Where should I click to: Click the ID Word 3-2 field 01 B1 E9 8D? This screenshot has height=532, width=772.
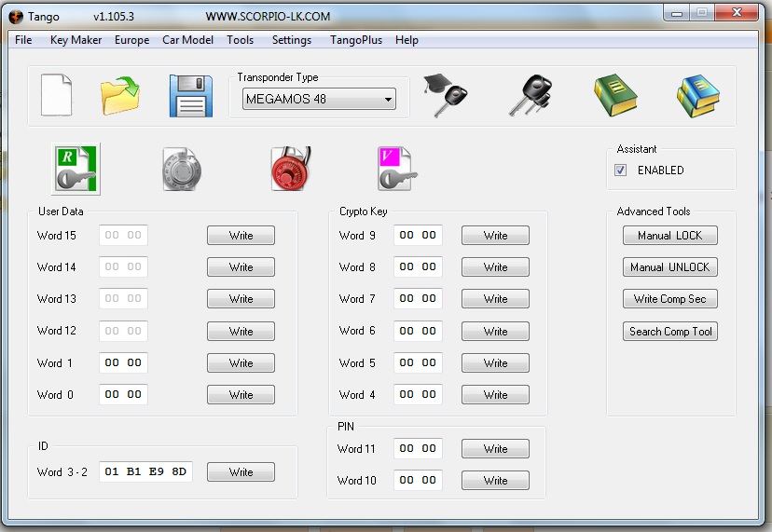145,471
